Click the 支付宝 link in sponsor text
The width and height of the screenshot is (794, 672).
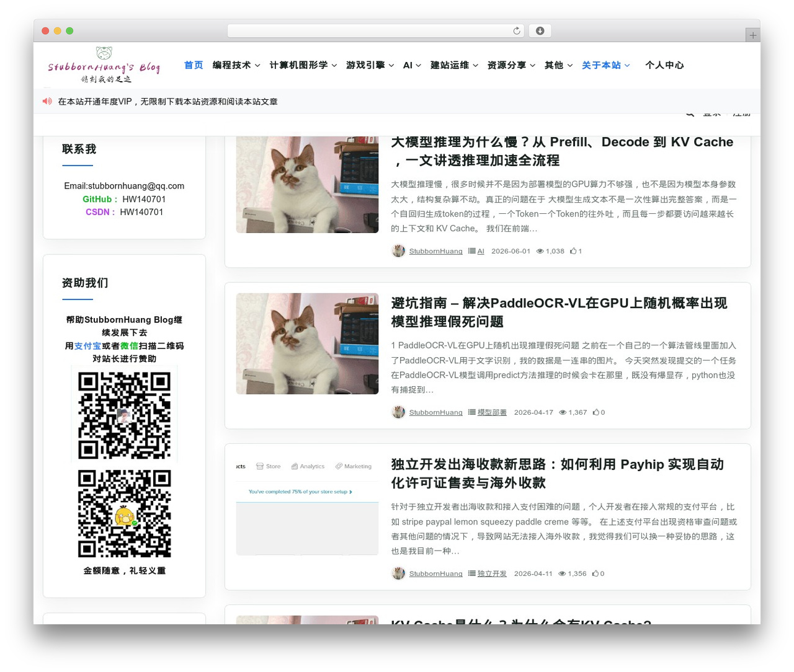click(87, 346)
